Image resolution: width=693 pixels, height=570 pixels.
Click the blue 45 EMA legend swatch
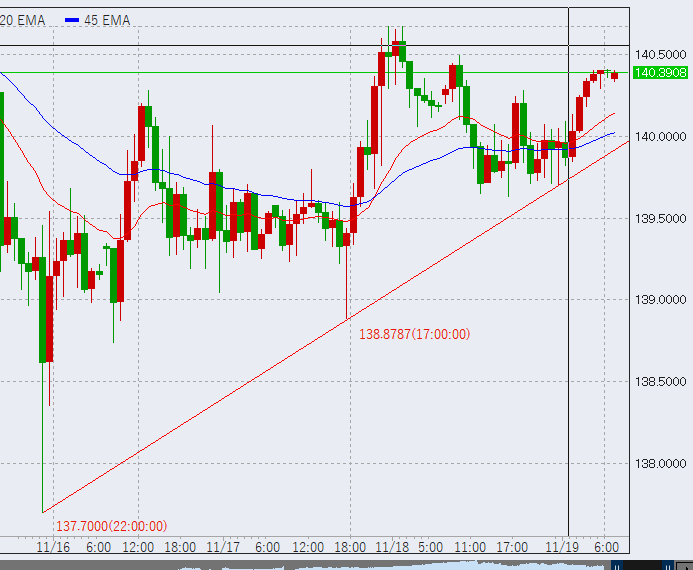point(71,20)
